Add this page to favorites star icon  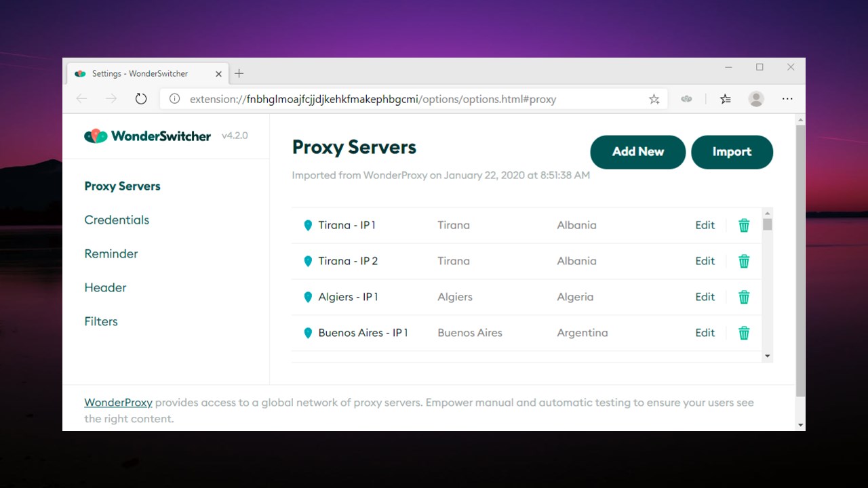click(x=654, y=99)
